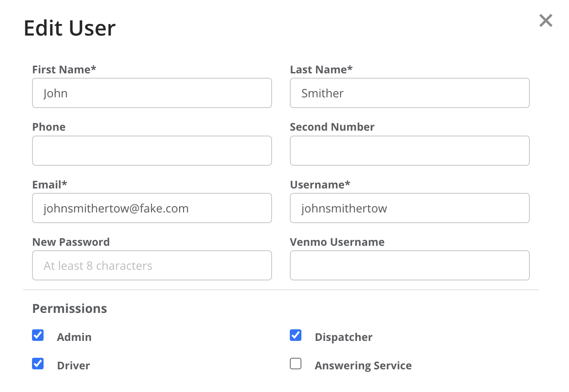Click the Answering Service label text

[x=363, y=365]
